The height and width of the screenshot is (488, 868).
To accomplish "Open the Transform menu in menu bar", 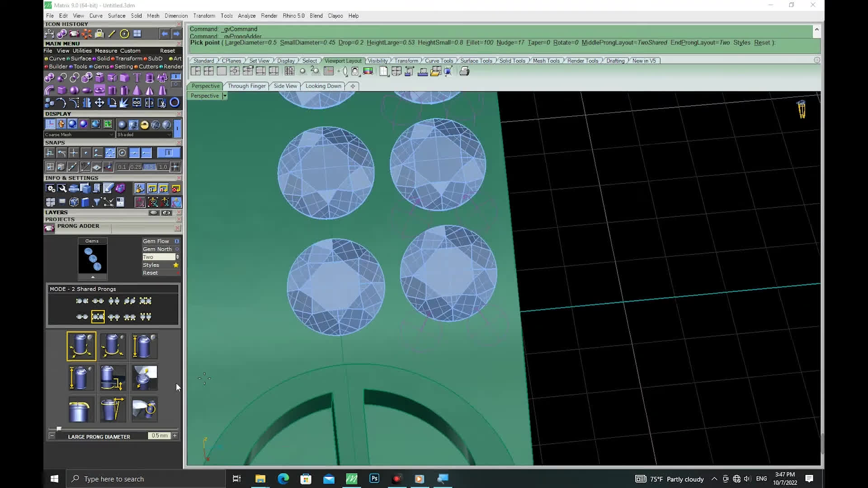I will 204,15.
